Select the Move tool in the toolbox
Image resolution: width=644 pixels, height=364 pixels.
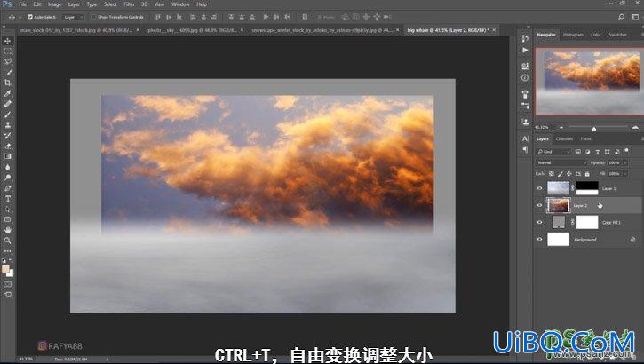(8, 41)
